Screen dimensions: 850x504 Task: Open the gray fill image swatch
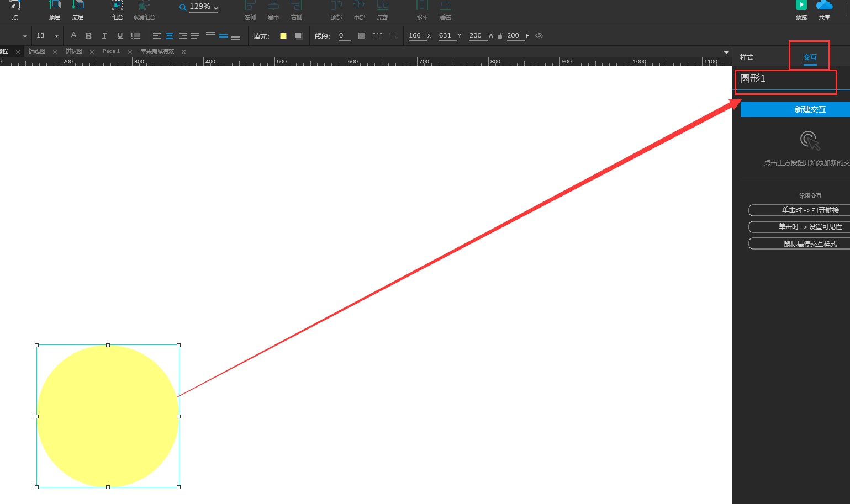pyautogui.click(x=299, y=36)
